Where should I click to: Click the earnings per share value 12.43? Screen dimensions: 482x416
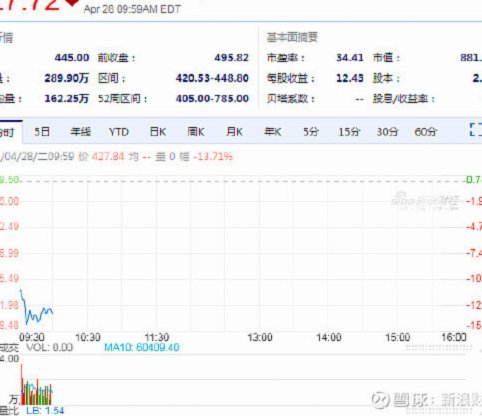(x=350, y=78)
